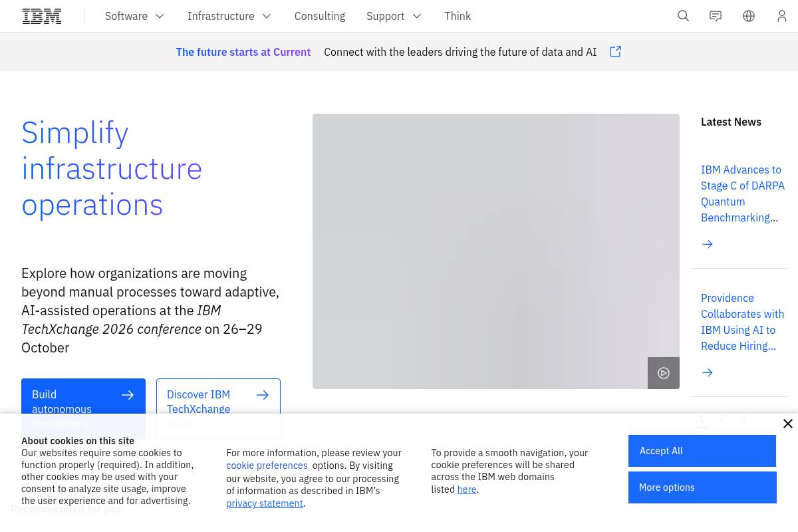Click the Latest News heading
Screen dimensions: 798x532
coord(731,122)
